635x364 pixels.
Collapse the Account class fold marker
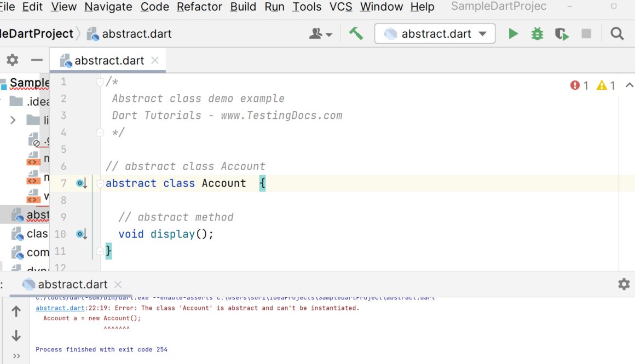coord(100,184)
